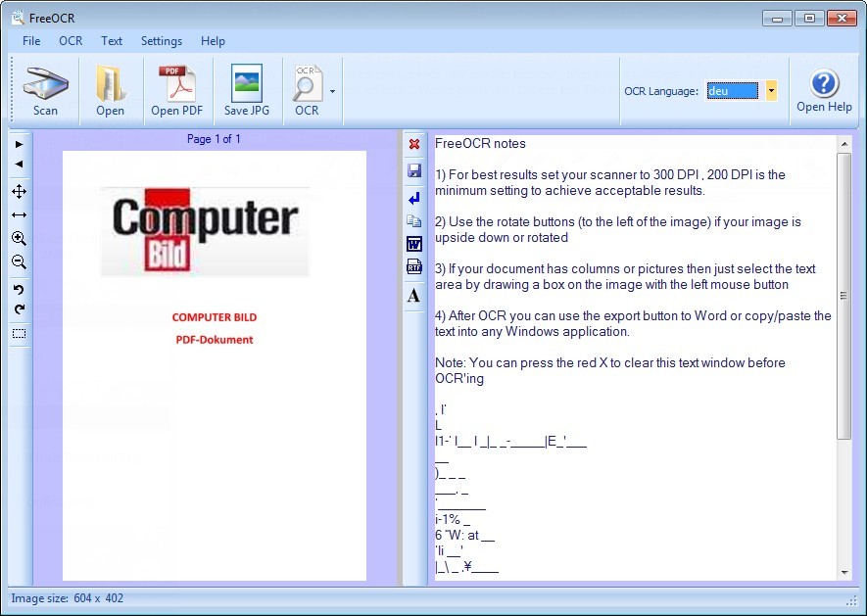Click inside the OCR Language field
The width and height of the screenshot is (867, 616).
[732, 91]
